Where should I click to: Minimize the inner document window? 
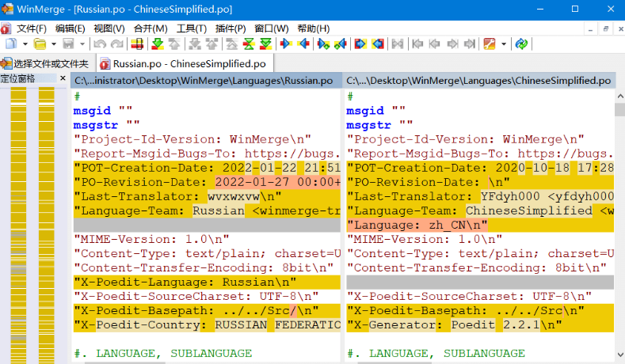point(590,29)
